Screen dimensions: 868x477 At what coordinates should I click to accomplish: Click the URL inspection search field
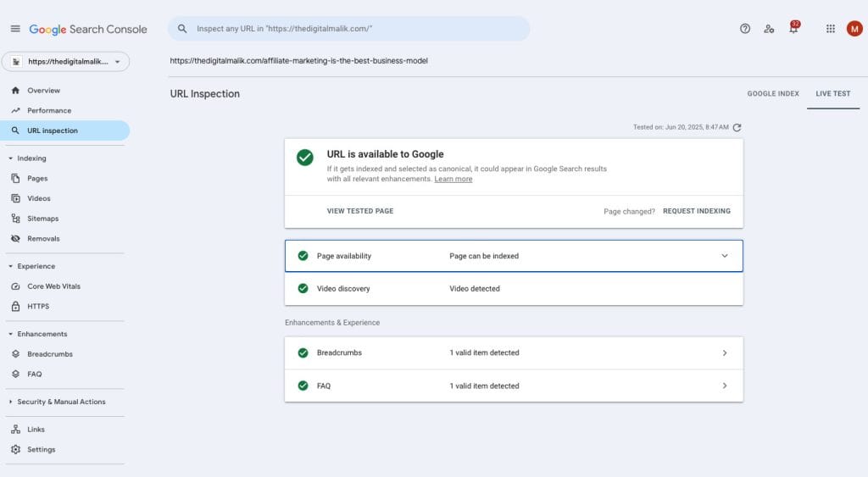click(x=356, y=29)
